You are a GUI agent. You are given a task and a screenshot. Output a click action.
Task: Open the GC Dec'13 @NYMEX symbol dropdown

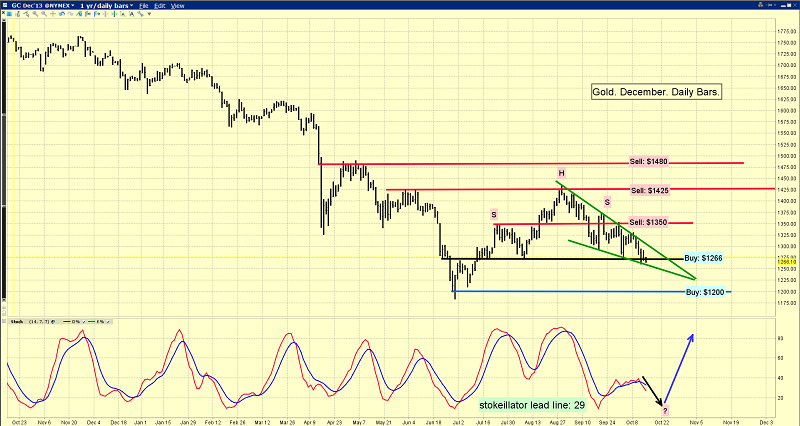click(x=43, y=6)
